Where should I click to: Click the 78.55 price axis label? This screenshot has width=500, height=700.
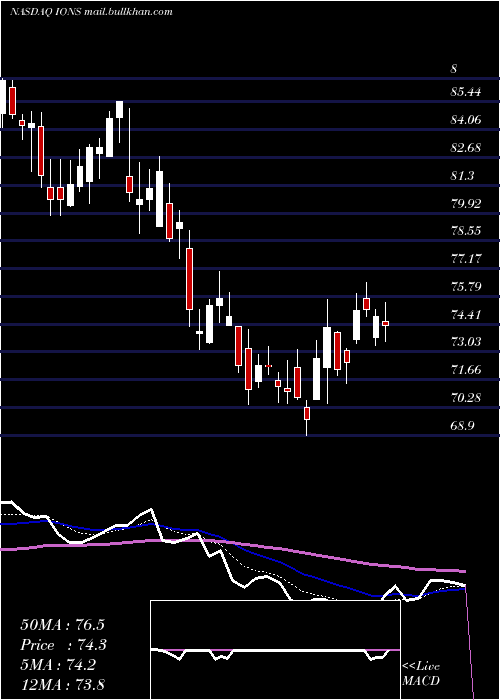click(x=466, y=231)
